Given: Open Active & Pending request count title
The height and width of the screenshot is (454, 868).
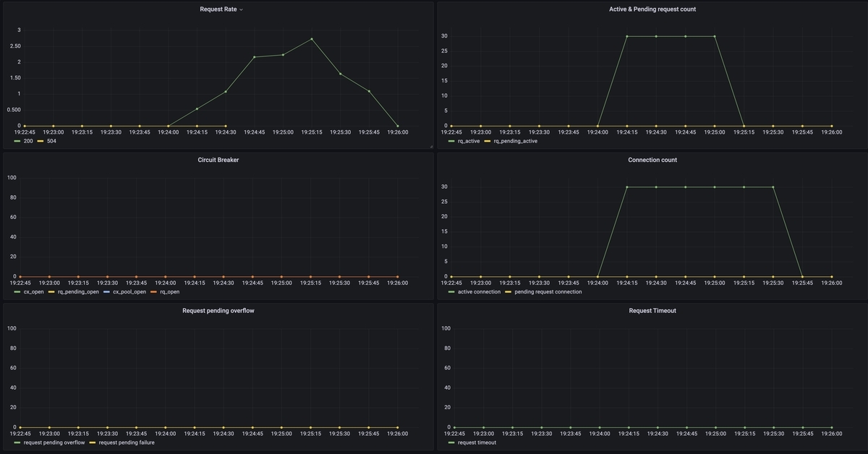Looking at the screenshot, I should coord(652,9).
